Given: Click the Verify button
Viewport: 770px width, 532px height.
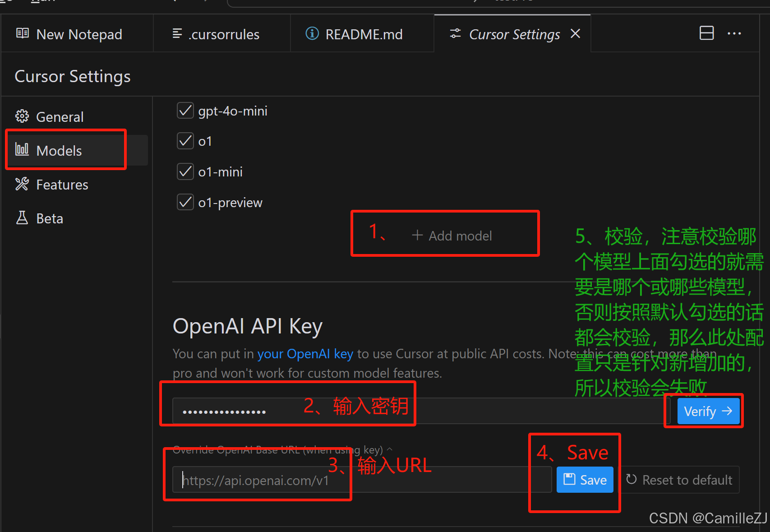Looking at the screenshot, I should tap(708, 411).
